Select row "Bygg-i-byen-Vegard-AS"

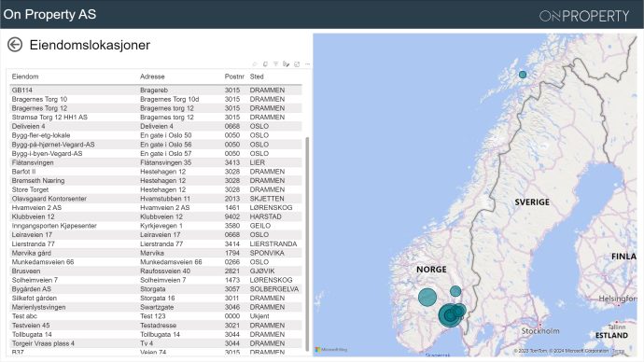pyautogui.click(x=156, y=154)
